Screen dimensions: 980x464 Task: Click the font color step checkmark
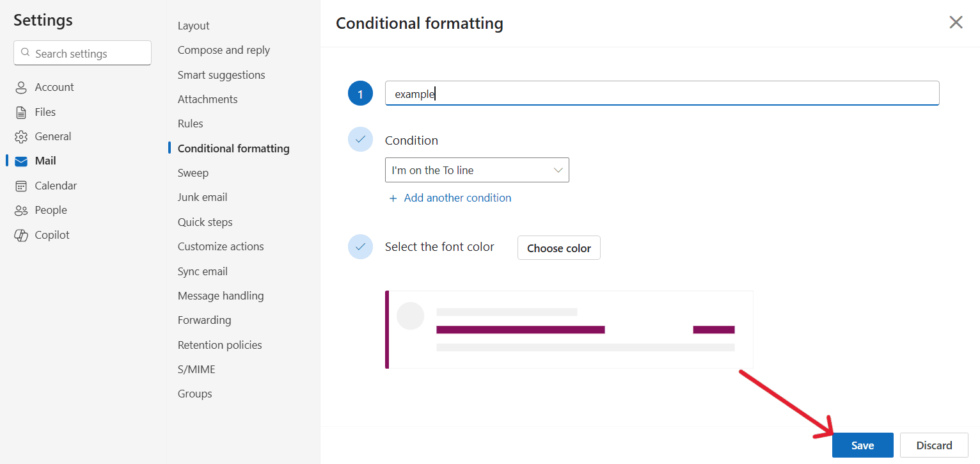[360, 246]
